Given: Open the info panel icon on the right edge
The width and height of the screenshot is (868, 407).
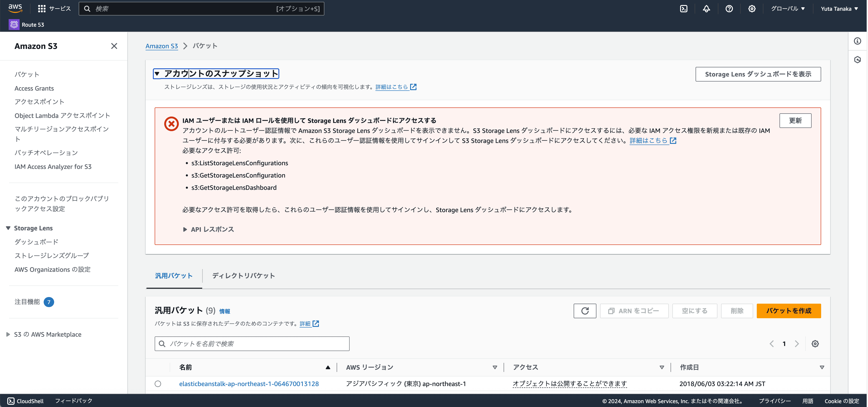Looking at the screenshot, I should click(858, 41).
